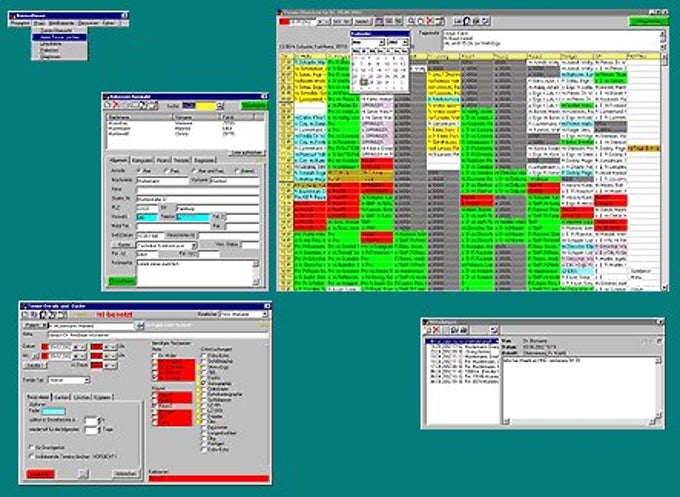Click the cyan Farbe swatch in appointment options
This screenshot has height=497, width=680.
tap(53, 411)
